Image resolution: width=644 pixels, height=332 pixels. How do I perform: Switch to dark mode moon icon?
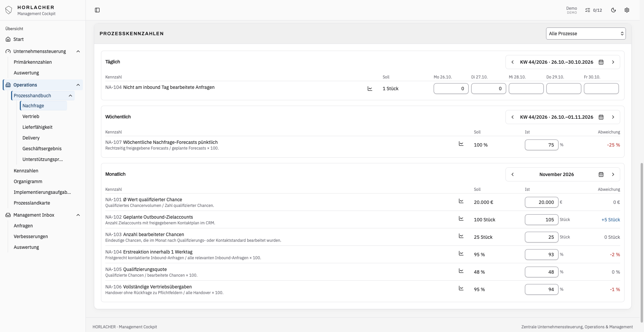click(x=613, y=10)
